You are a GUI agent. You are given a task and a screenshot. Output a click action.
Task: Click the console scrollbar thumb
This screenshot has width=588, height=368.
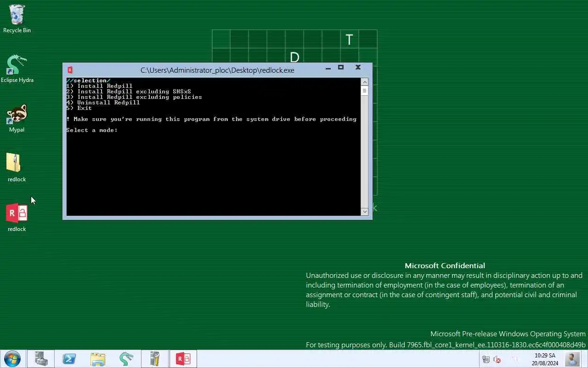(365, 91)
